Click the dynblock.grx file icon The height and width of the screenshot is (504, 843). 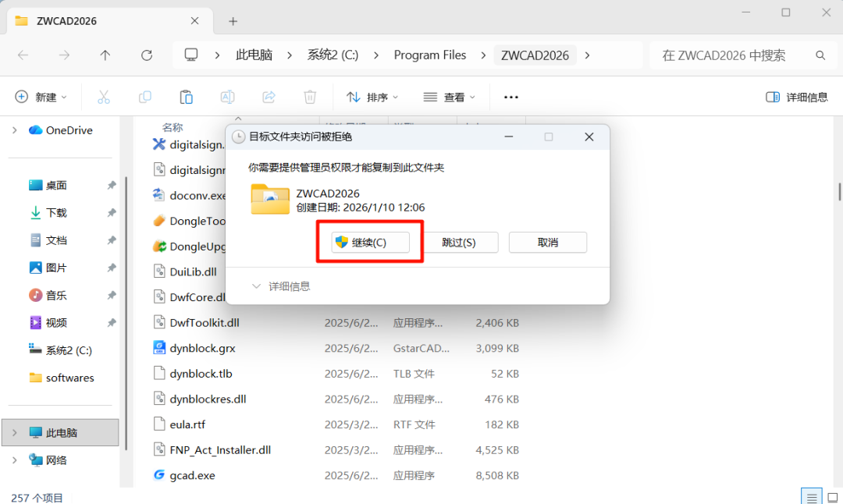click(x=159, y=348)
